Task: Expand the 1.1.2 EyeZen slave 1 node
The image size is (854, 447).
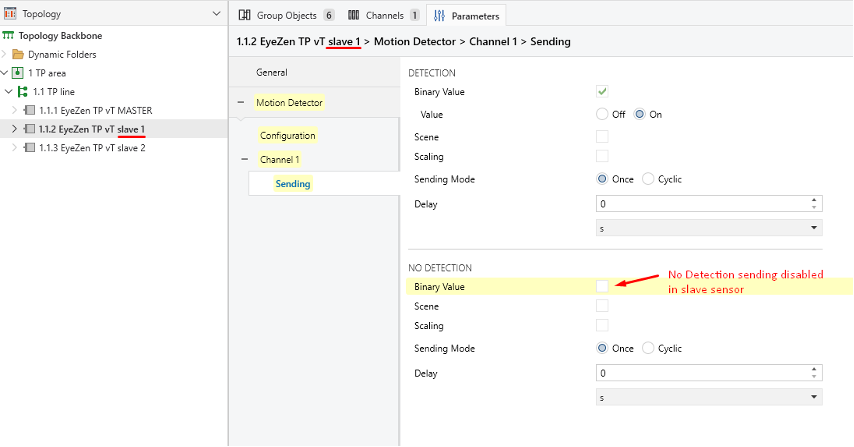Action: (14, 129)
